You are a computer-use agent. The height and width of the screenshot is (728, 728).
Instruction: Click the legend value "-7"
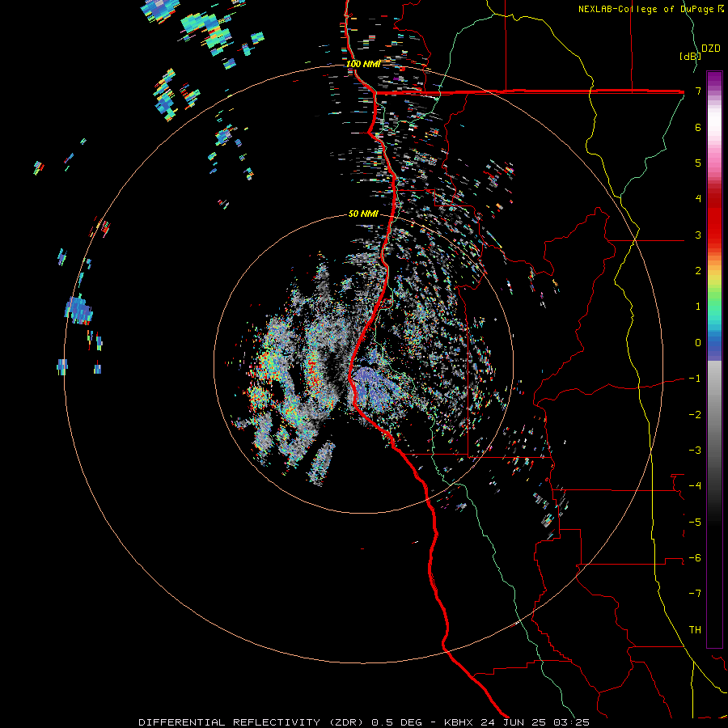tap(695, 594)
